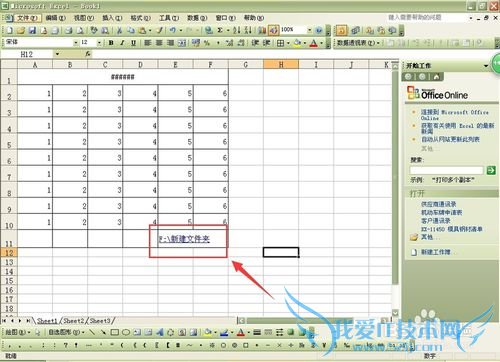500x362 pixels.
Task: Click the merged title cell showing ######
Action: point(123,77)
